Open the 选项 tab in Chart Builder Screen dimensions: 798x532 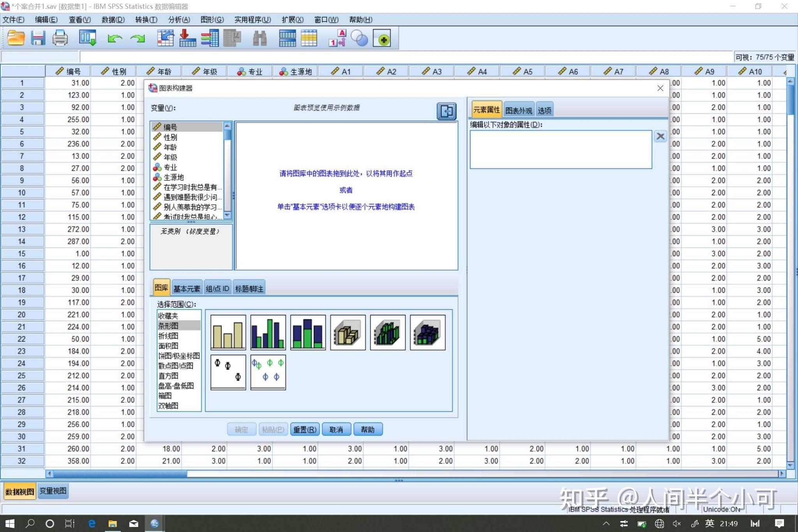point(544,110)
